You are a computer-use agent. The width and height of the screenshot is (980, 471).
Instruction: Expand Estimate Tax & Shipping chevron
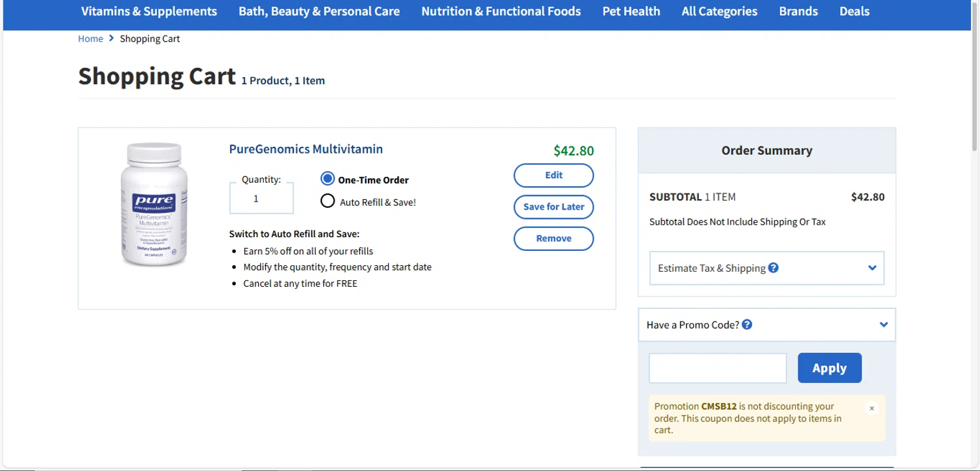click(x=872, y=268)
